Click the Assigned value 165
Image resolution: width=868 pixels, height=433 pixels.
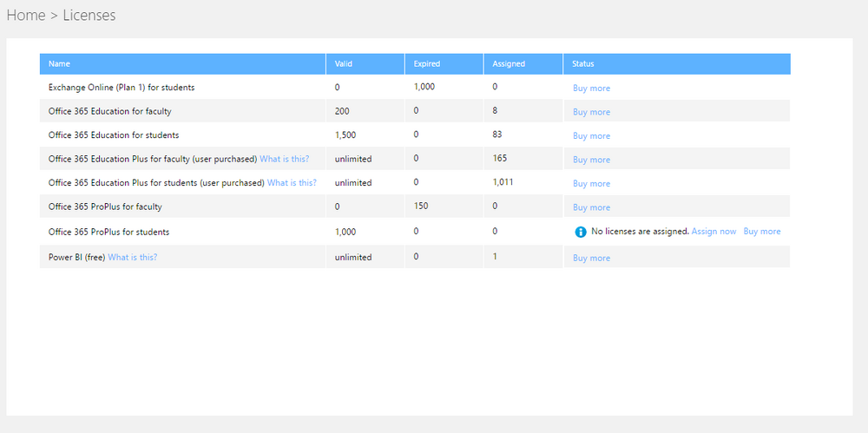pos(499,158)
